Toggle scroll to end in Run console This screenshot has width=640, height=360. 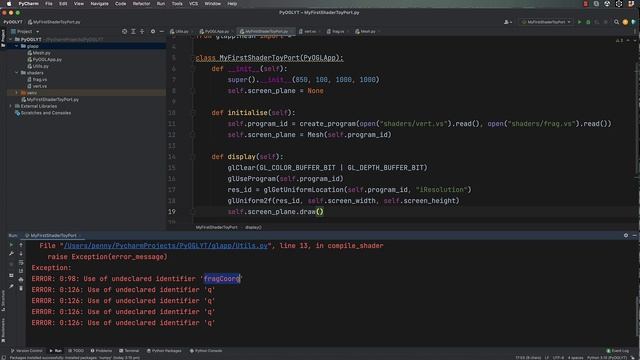click(21, 271)
